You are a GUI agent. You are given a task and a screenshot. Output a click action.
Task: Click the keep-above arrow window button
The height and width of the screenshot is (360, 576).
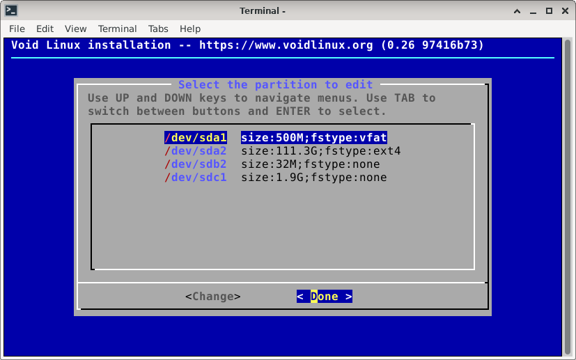[517, 11]
